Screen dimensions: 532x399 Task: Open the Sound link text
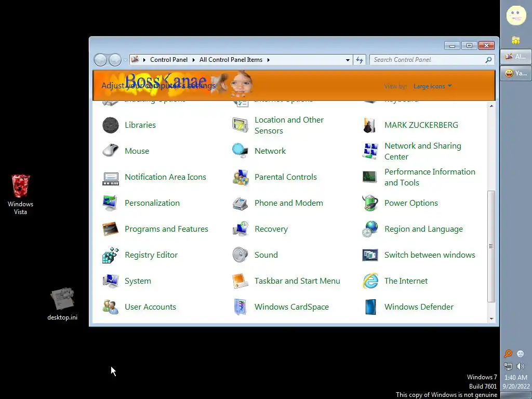[x=266, y=255]
